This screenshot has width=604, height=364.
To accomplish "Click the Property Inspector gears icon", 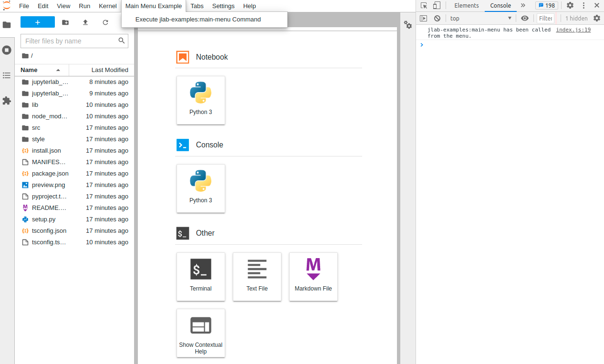I will 408,25.
